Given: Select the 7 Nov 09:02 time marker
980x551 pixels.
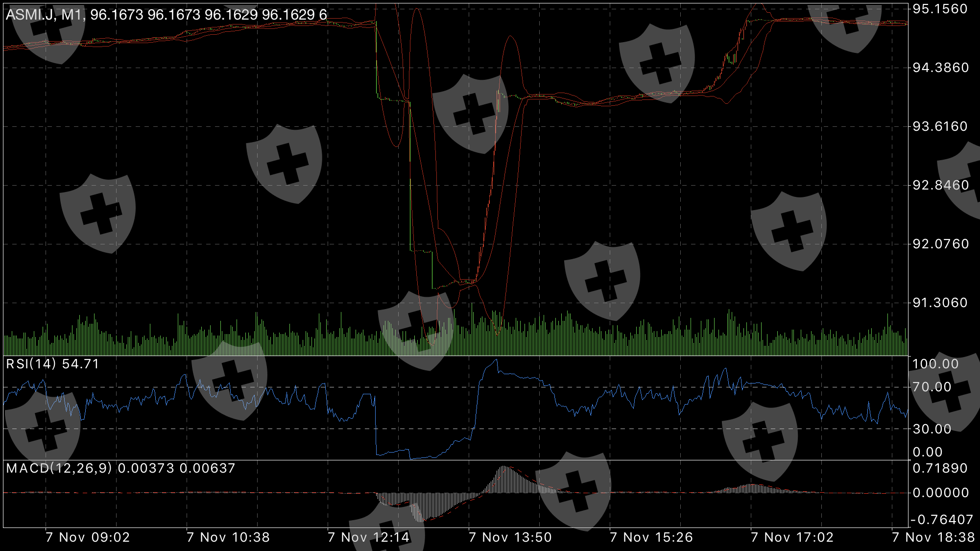Looking at the screenshot, I should pyautogui.click(x=88, y=537).
